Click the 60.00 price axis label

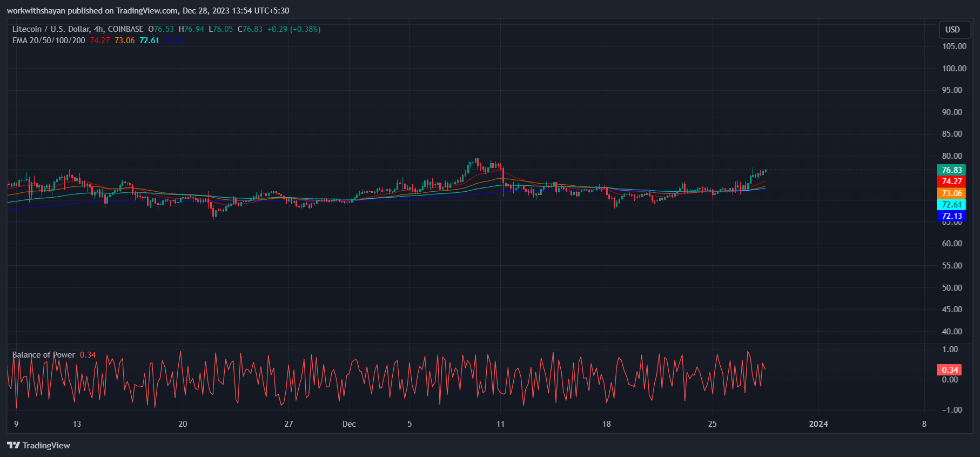tap(952, 244)
